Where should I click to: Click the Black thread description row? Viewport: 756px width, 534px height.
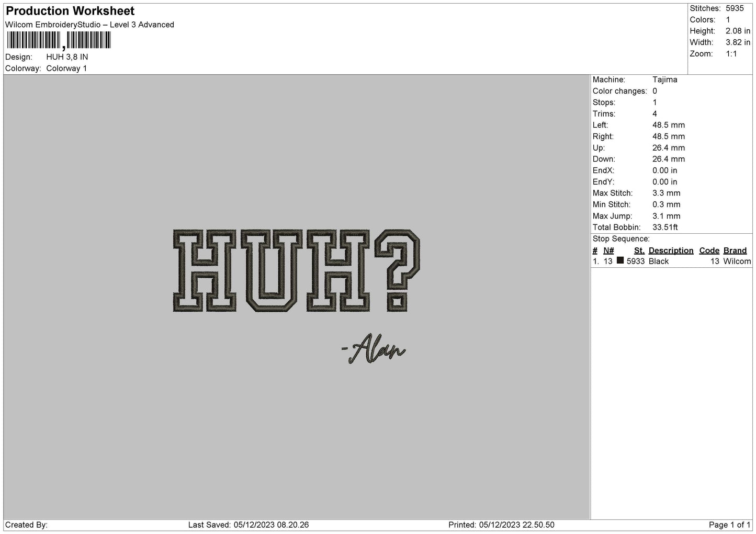658,261
